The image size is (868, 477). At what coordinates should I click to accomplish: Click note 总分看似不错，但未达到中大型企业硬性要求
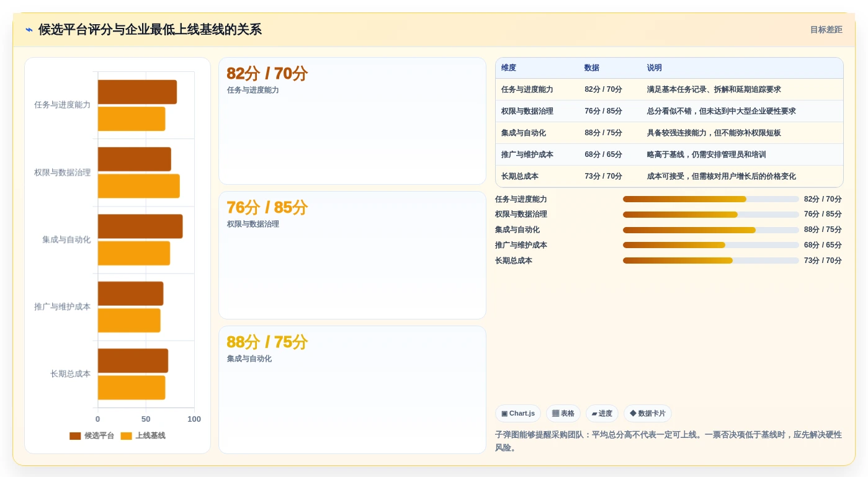click(x=722, y=111)
